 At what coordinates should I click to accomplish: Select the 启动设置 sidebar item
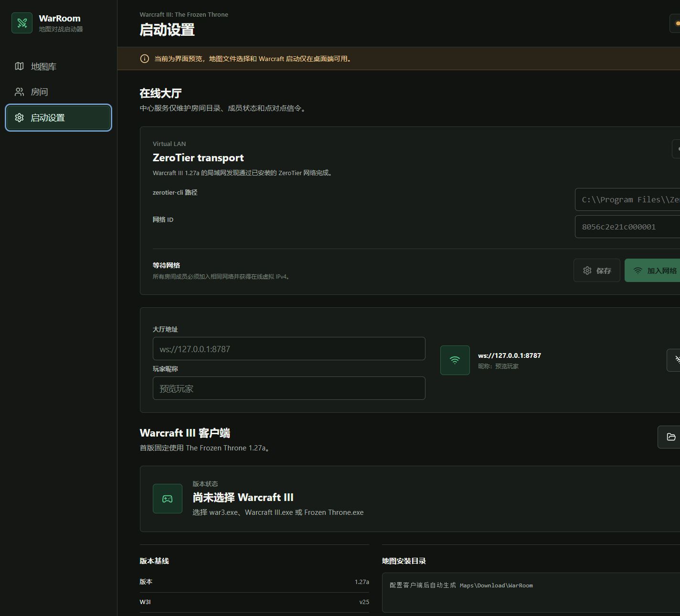click(x=58, y=117)
